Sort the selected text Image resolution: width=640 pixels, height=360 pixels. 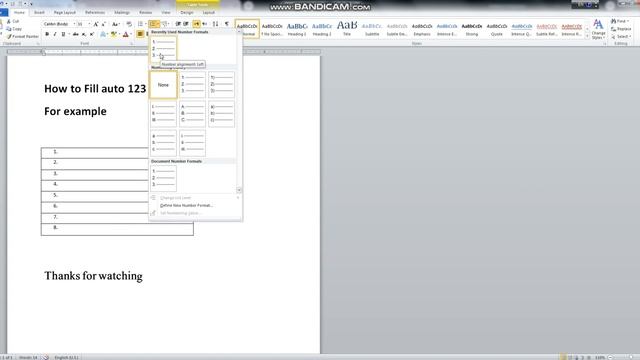(216, 24)
